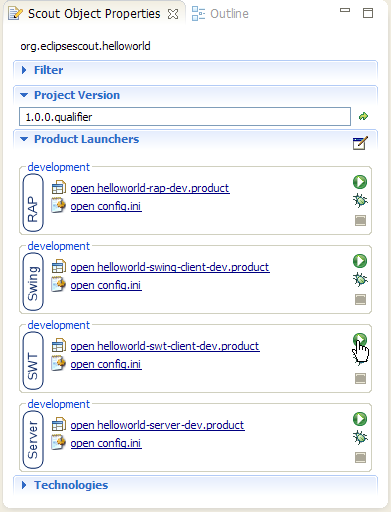Click the edit Product Launchers icon
Image resolution: width=391 pixels, height=512 pixels.
click(360, 143)
